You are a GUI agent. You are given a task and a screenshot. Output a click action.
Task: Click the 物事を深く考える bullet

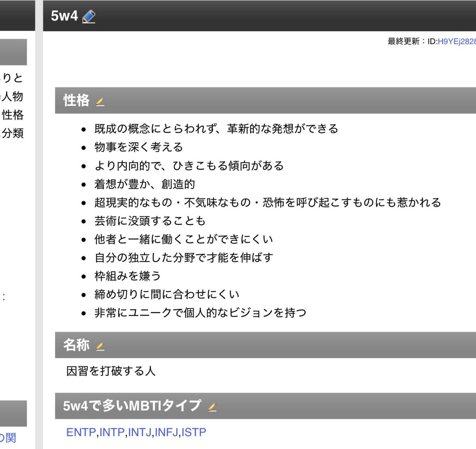tap(139, 147)
